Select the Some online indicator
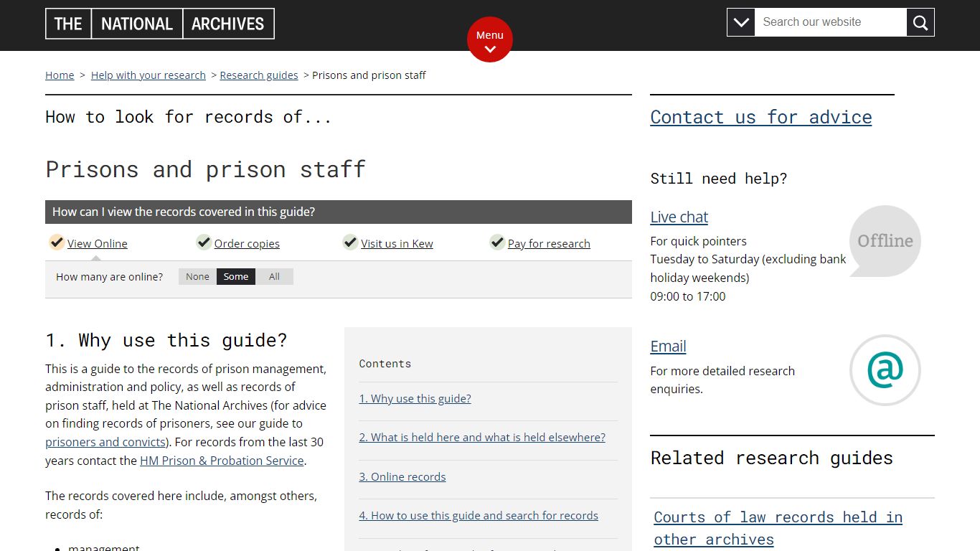 (x=236, y=277)
